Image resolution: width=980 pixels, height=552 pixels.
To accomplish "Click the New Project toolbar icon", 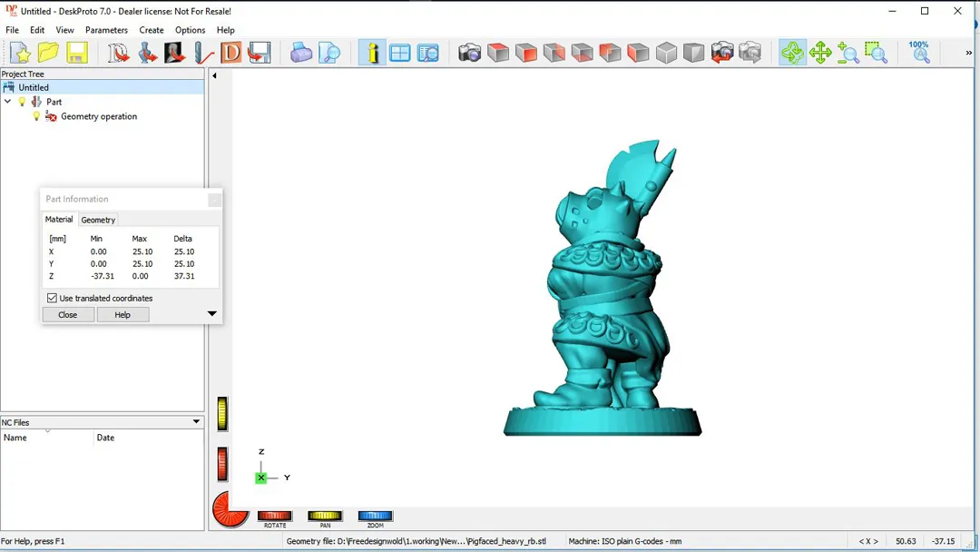I will click(x=20, y=53).
